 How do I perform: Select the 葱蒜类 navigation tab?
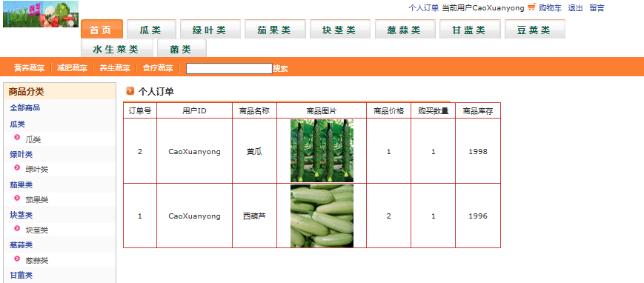pos(405,29)
